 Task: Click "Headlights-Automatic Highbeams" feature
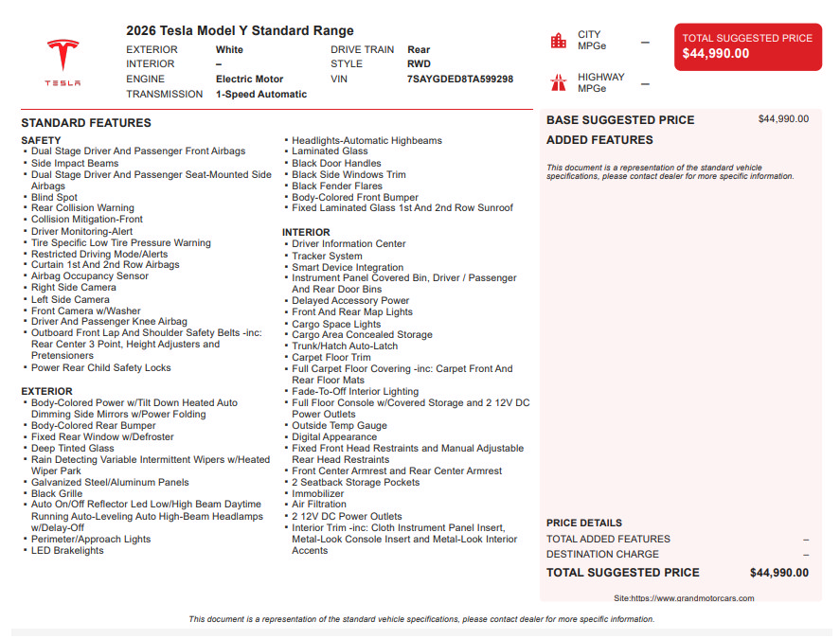pyautogui.click(x=366, y=140)
